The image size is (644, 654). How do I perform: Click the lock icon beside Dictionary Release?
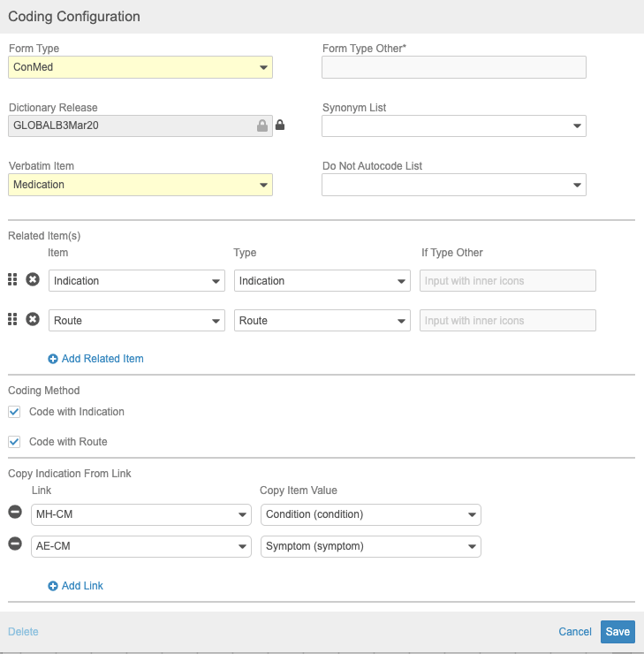coord(280,125)
